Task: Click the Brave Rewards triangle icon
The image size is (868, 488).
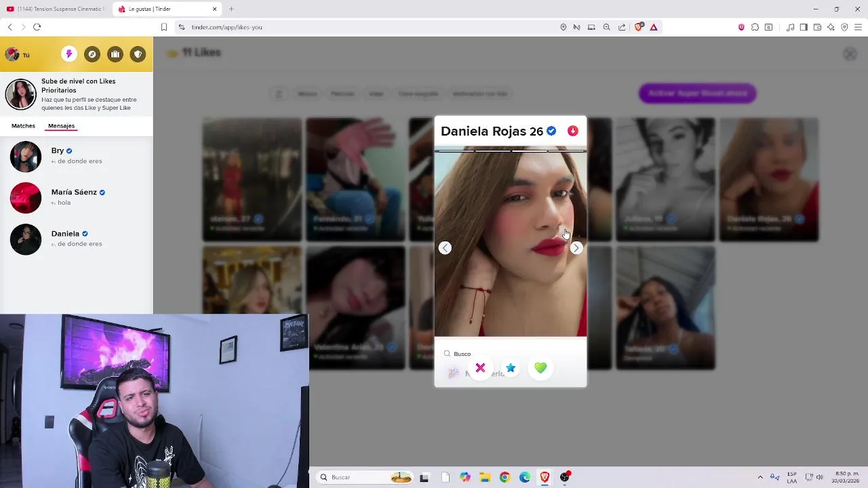Action: [x=654, y=27]
